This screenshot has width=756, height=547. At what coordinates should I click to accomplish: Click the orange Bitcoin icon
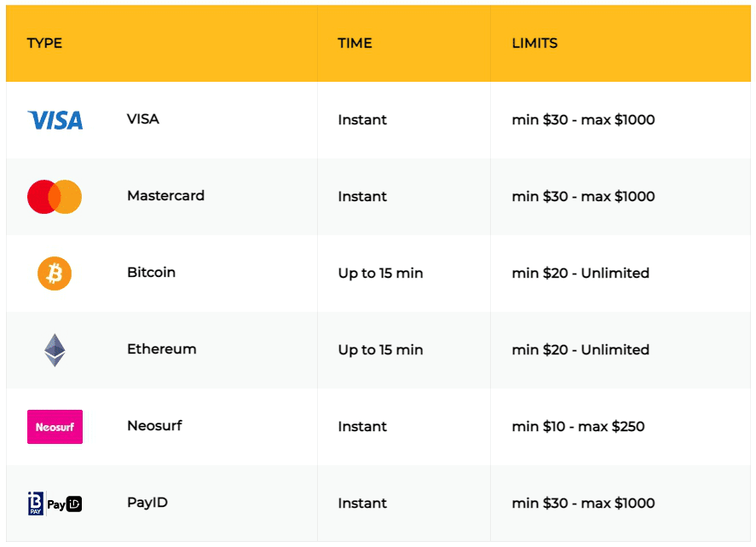coord(55,273)
